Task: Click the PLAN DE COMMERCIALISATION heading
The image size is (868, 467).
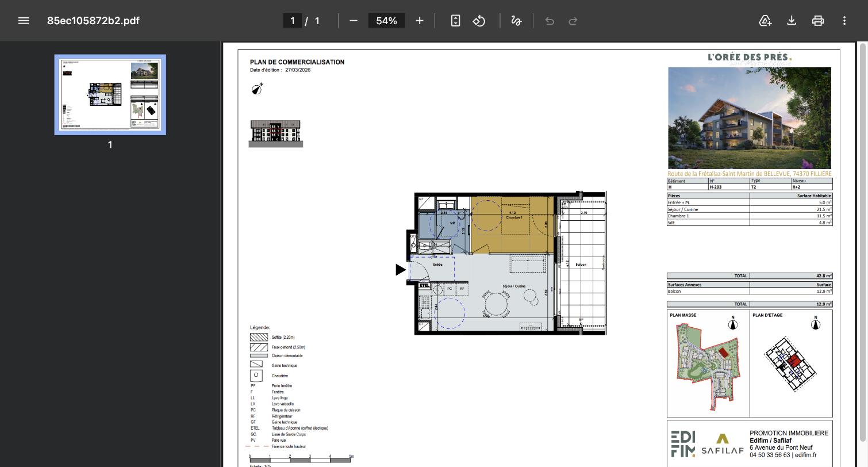Action: coord(297,62)
